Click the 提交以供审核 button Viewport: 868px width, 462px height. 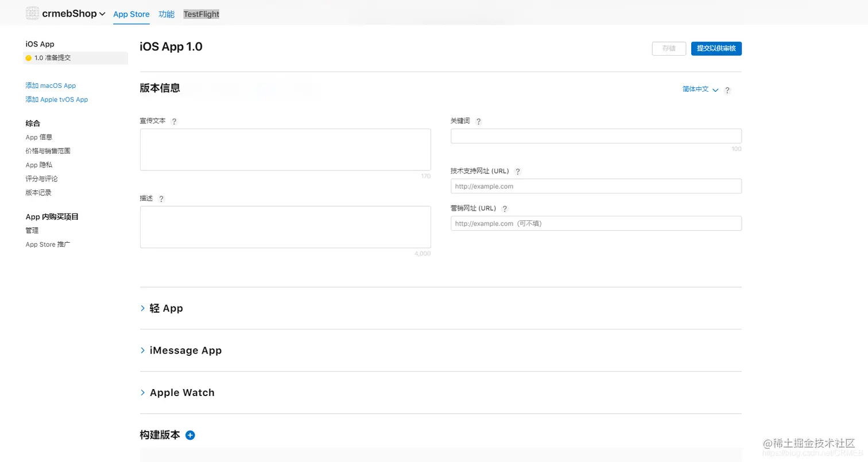[716, 49]
